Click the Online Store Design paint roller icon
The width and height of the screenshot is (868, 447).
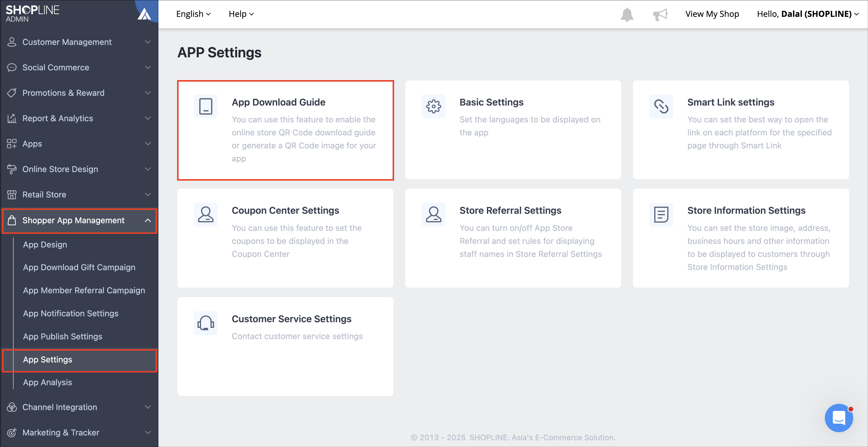[12, 169]
